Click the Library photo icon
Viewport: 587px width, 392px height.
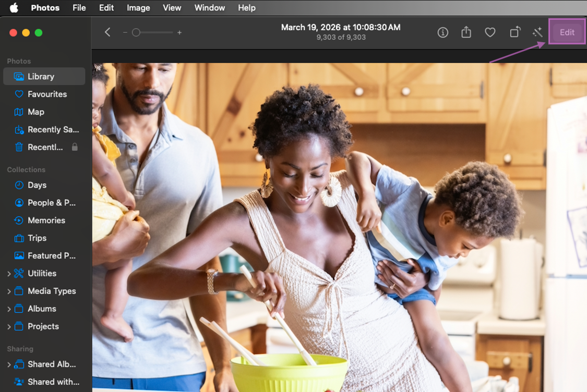pyautogui.click(x=19, y=76)
